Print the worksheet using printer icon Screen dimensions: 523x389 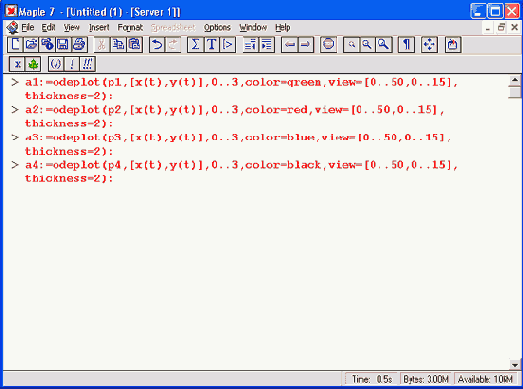tap(79, 44)
